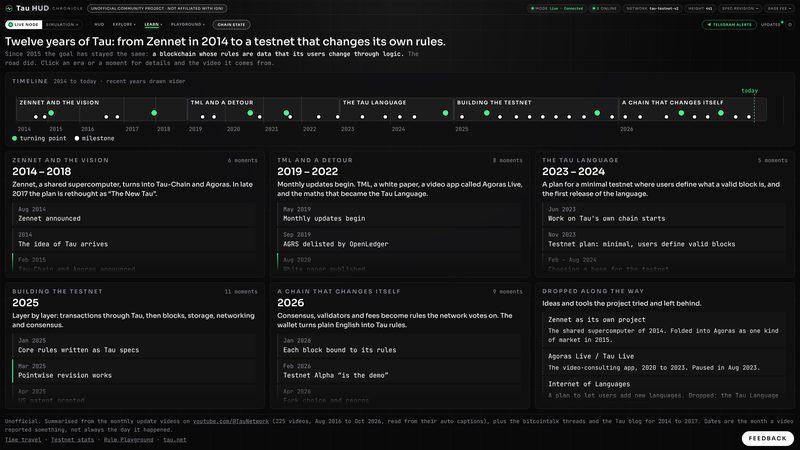This screenshot has width=800, height=450.
Task: Select A Chain That Changes Itself timeline era
Action: tap(692, 109)
